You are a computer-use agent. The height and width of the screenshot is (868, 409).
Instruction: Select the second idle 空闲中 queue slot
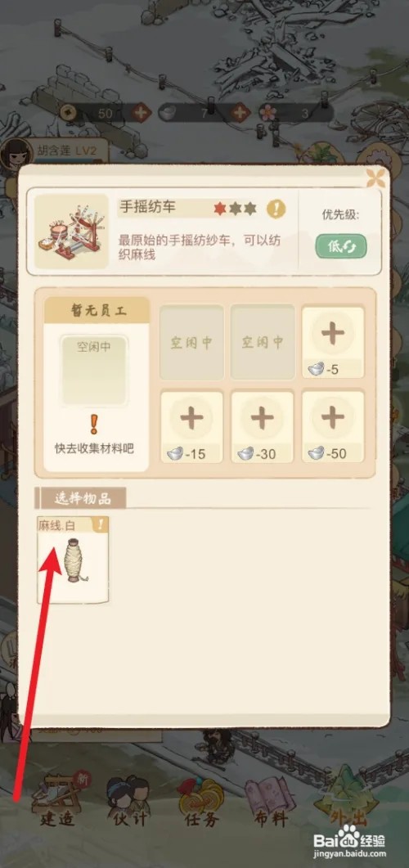pyautogui.click(x=262, y=342)
